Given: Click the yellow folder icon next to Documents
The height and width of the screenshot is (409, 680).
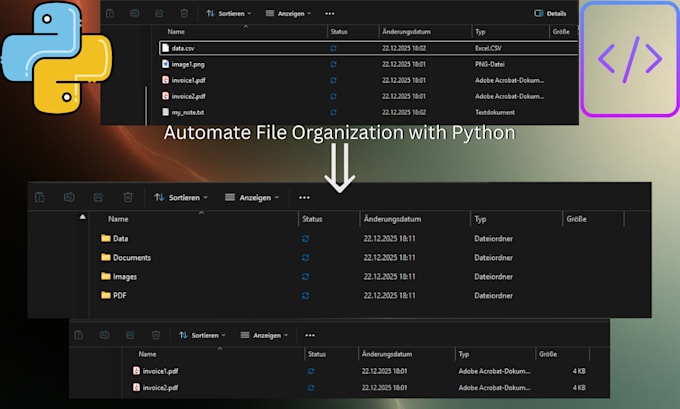Looking at the screenshot, I should tap(105, 257).
